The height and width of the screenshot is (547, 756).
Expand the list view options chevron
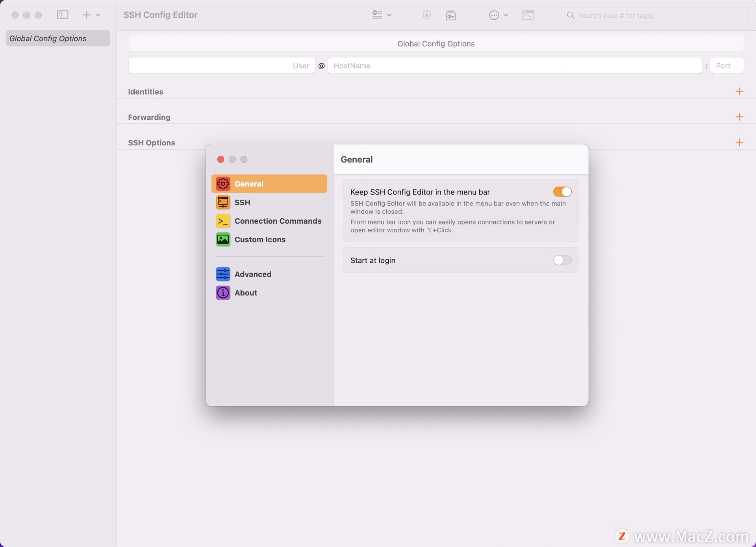point(389,15)
